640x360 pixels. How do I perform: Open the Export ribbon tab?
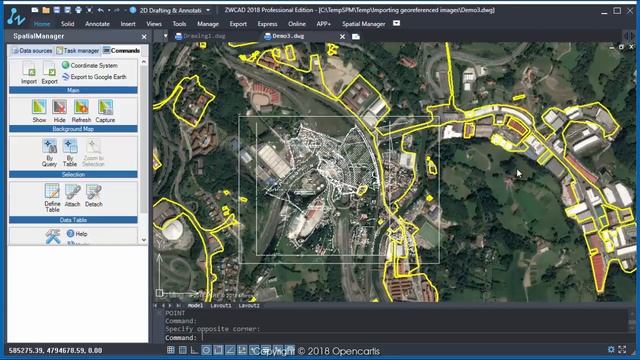pos(238,24)
